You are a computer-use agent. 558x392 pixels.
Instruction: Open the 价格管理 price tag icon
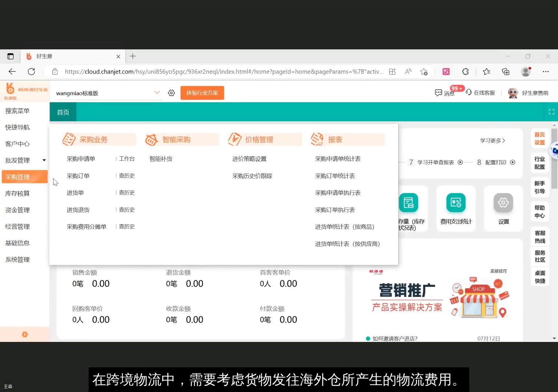[235, 139]
